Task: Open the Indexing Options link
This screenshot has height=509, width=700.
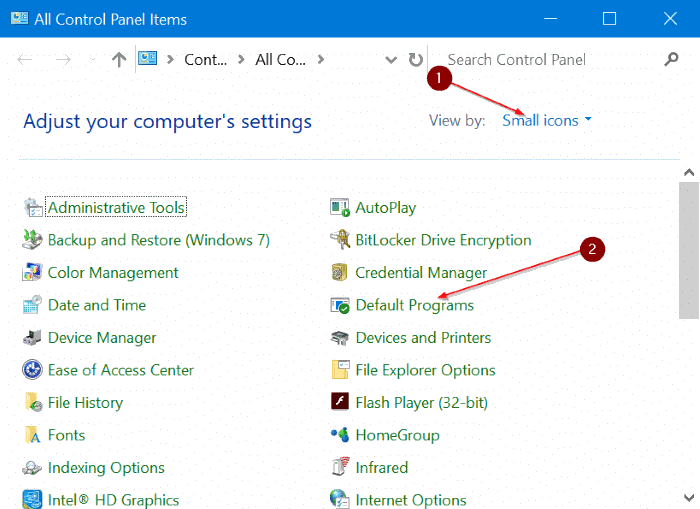Action: 106,468
